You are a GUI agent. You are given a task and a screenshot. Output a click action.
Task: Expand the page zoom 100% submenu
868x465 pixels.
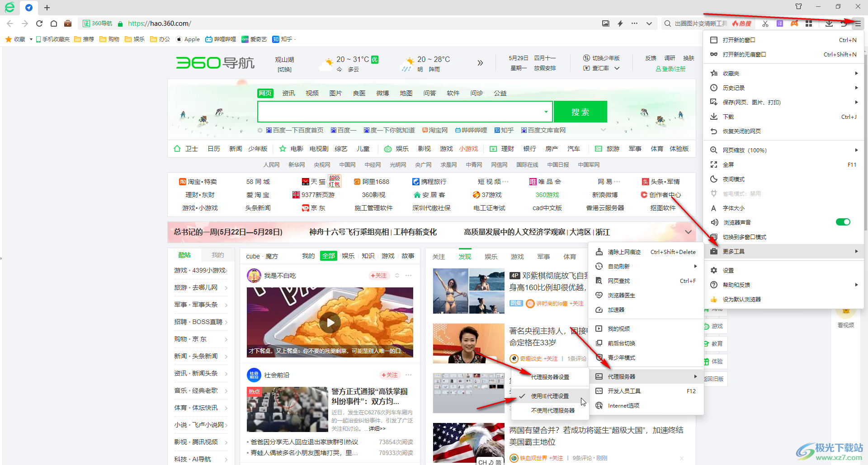point(783,150)
